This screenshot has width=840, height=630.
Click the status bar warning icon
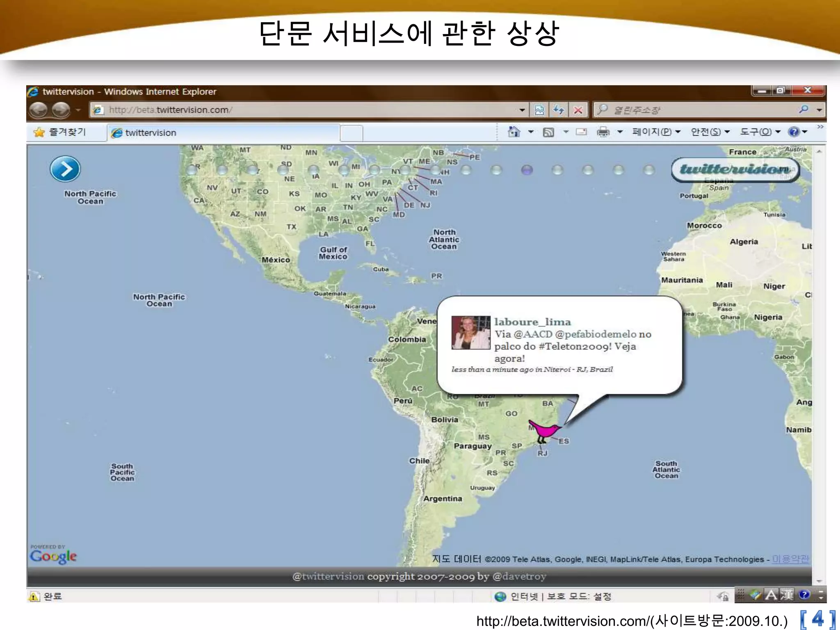click(x=34, y=596)
